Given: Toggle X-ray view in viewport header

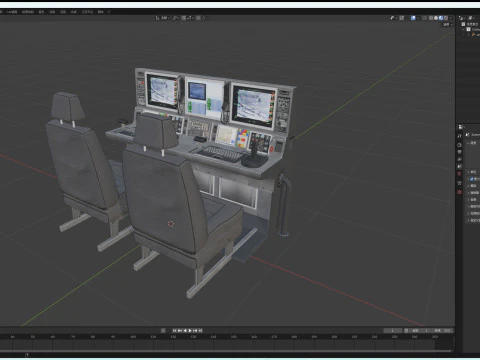Looking at the screenshot, I should point(424,18).
